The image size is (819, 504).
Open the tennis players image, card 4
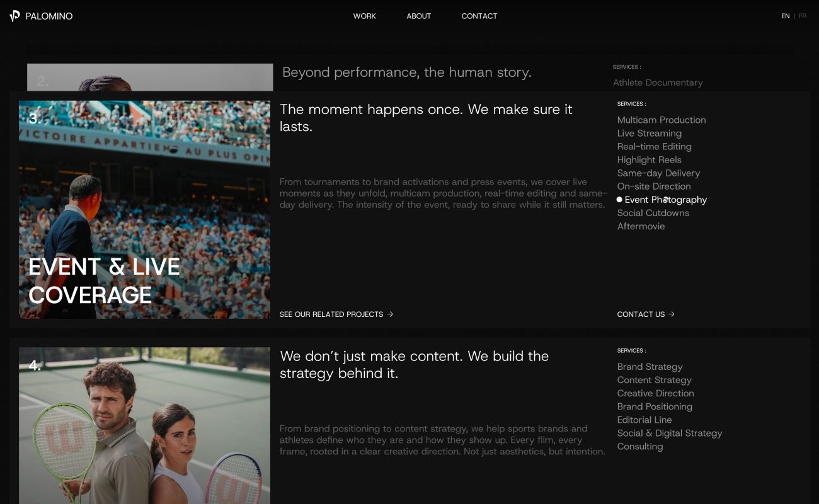click(x=144, y=426)
